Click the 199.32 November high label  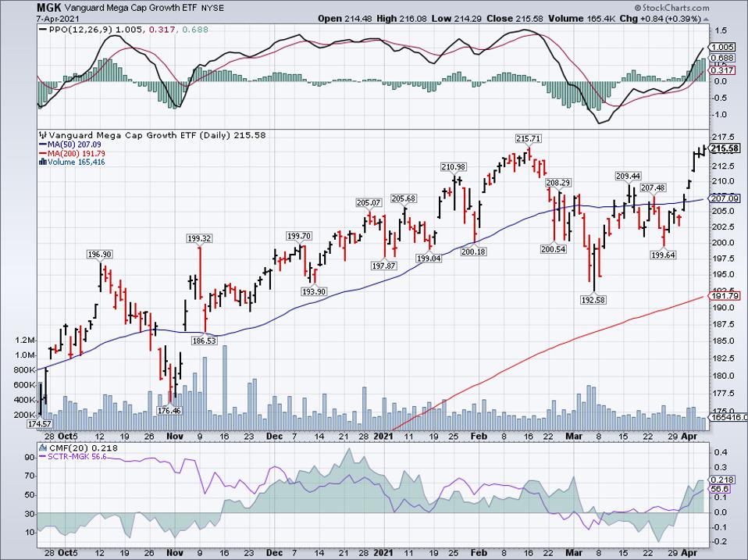pyautogui.click(x=200, y=238)
